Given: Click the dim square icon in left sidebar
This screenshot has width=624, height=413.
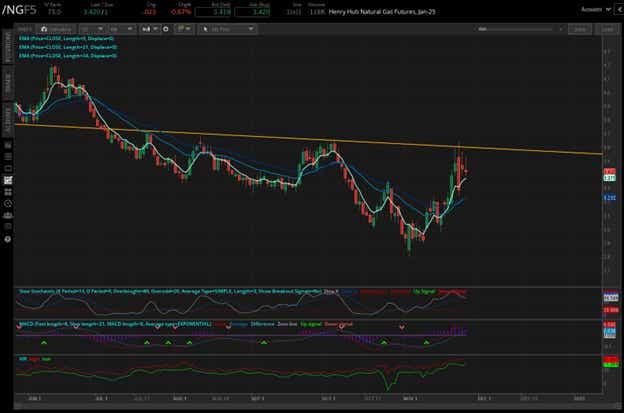Looking at the screenshot, I should pyautogui.click(x=8, y=227).
